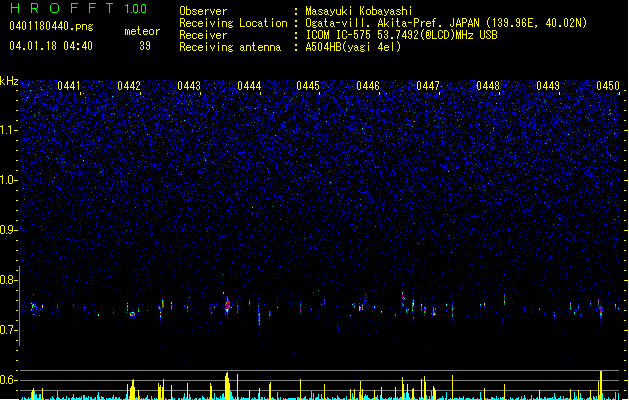Click the ICOM IC-575 receiver frequency text
The height and width of the screenshot is (400, 629).
[401, 35]
